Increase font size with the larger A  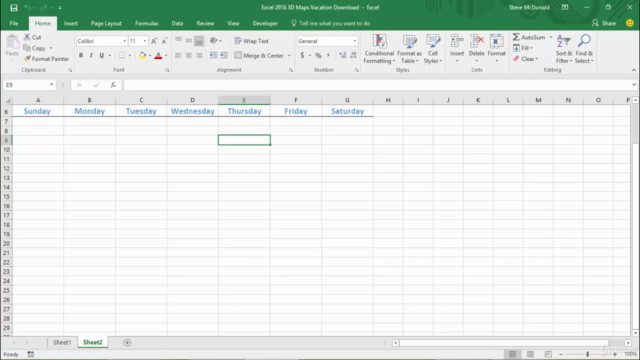click(x=154, y=41)
